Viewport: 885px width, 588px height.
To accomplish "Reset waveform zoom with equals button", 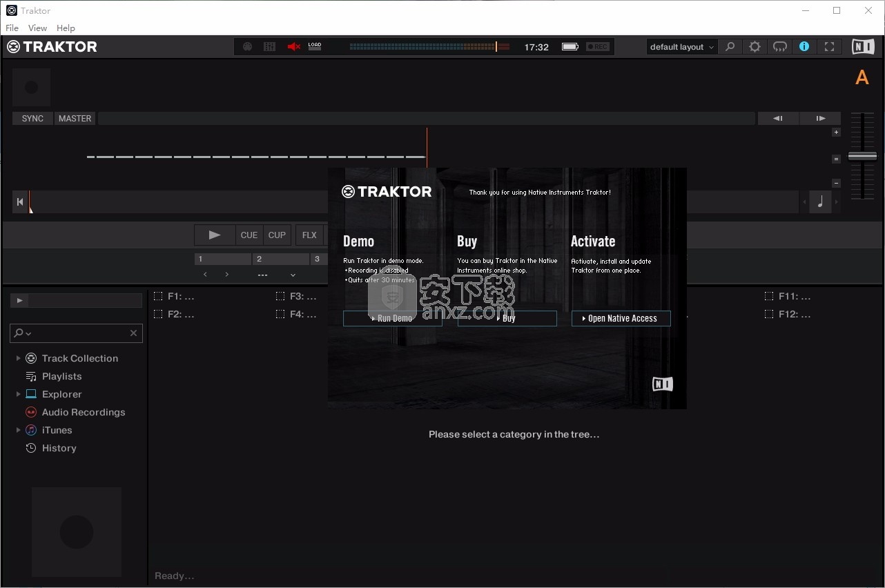I will point(836,159).
